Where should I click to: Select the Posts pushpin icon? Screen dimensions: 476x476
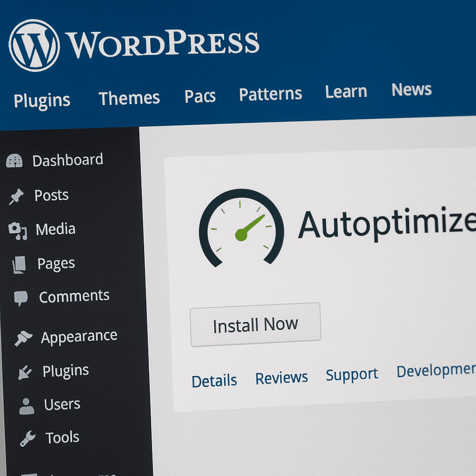16,194
